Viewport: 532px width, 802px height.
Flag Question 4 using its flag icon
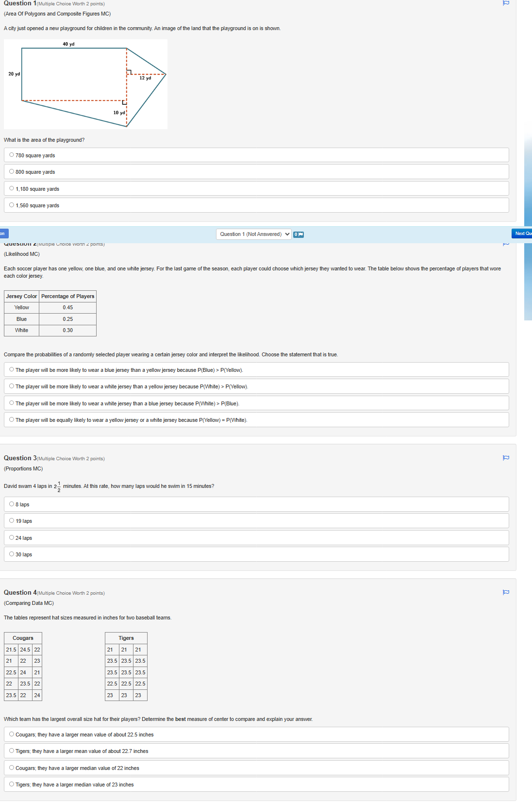click(x=506, y=592)
